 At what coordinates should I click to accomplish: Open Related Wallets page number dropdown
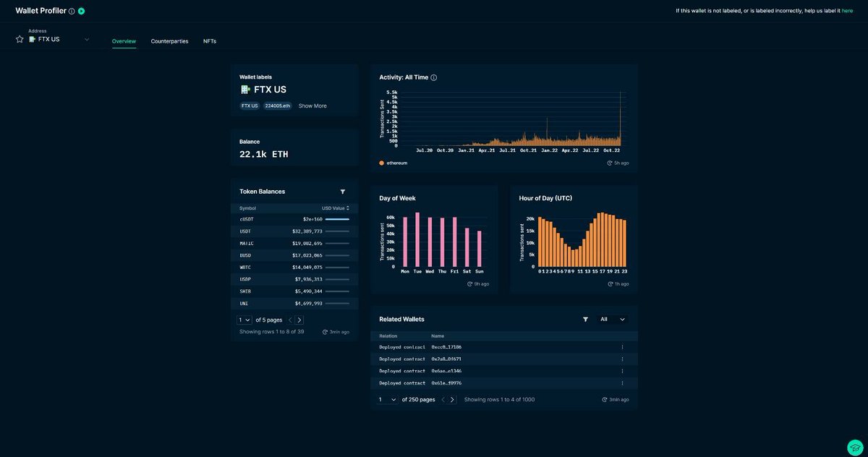click(x=388, y=399)
